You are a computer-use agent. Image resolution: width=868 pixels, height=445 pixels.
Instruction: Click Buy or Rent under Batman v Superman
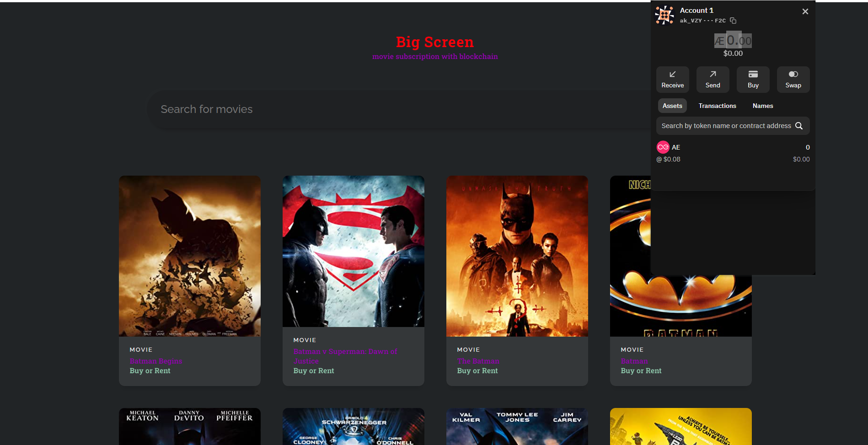314,371
